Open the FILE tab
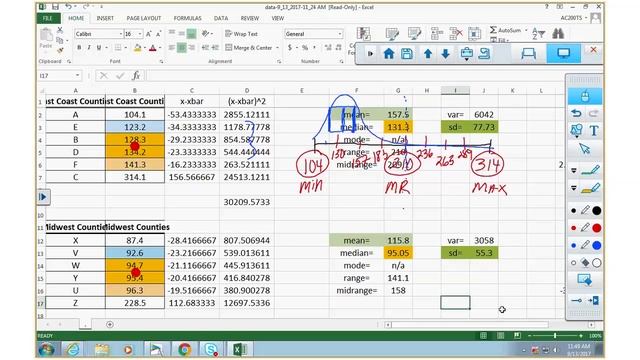The image size is (640, 360). [48, 18]
